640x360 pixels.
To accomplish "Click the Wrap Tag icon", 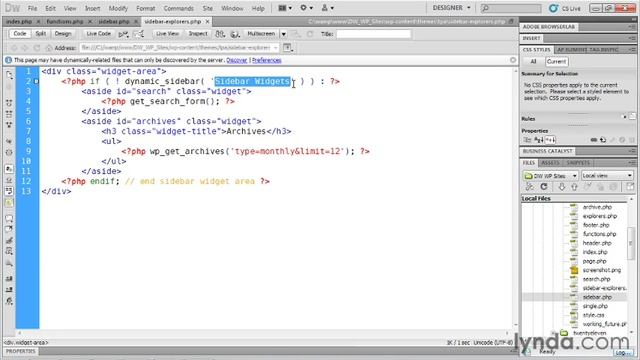I will [x=9, y=240].
